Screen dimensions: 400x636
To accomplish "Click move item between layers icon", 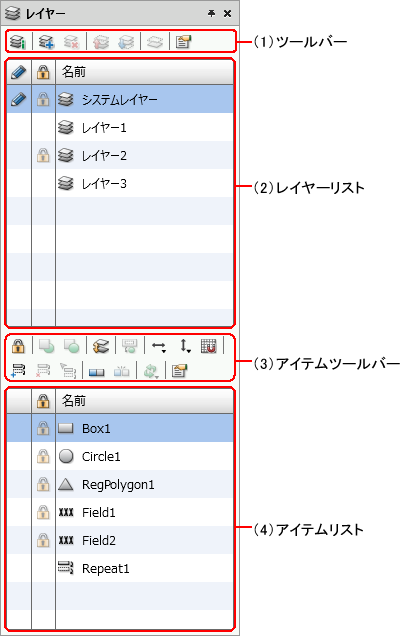I will pyautogui.click(x=101, y=346).
